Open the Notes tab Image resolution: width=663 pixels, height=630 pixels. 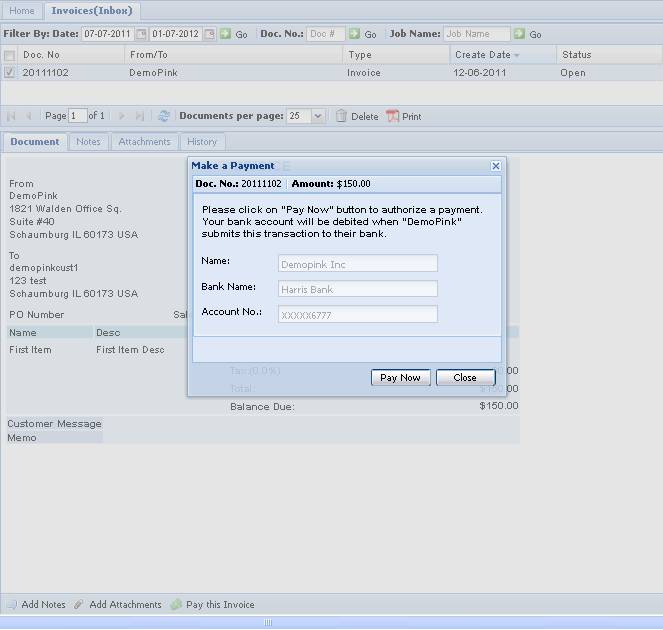(89, 142)
